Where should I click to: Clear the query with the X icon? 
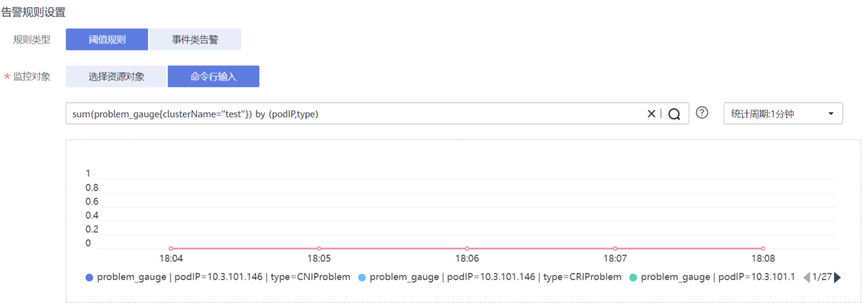pyautogui.click(x=651, y=114)
